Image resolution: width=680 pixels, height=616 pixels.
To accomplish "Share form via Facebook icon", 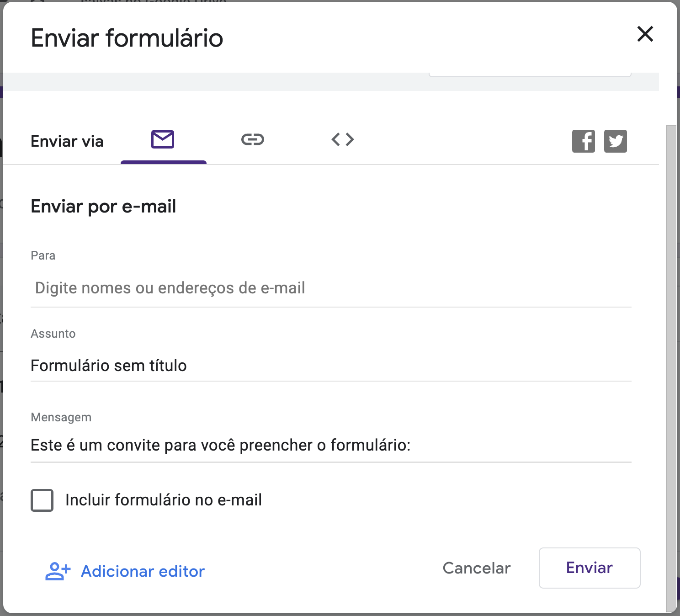I will (583, 141).
